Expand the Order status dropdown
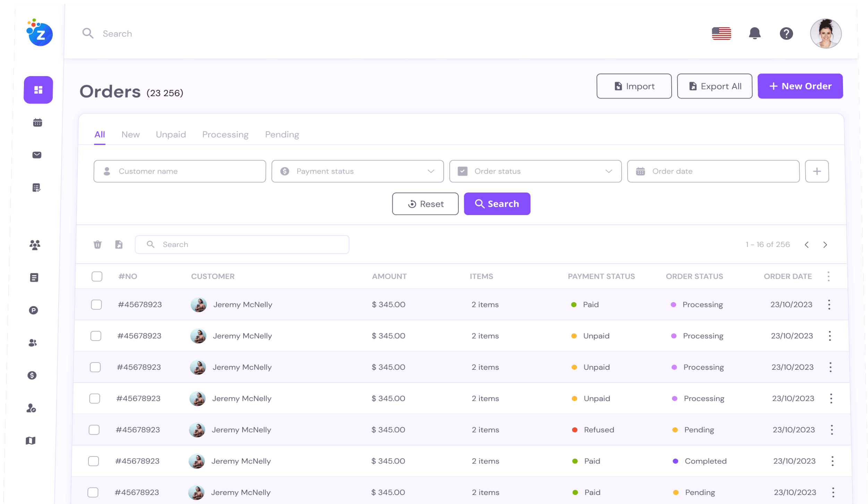This screenshot has width=868, height=504. coord(535,171)
